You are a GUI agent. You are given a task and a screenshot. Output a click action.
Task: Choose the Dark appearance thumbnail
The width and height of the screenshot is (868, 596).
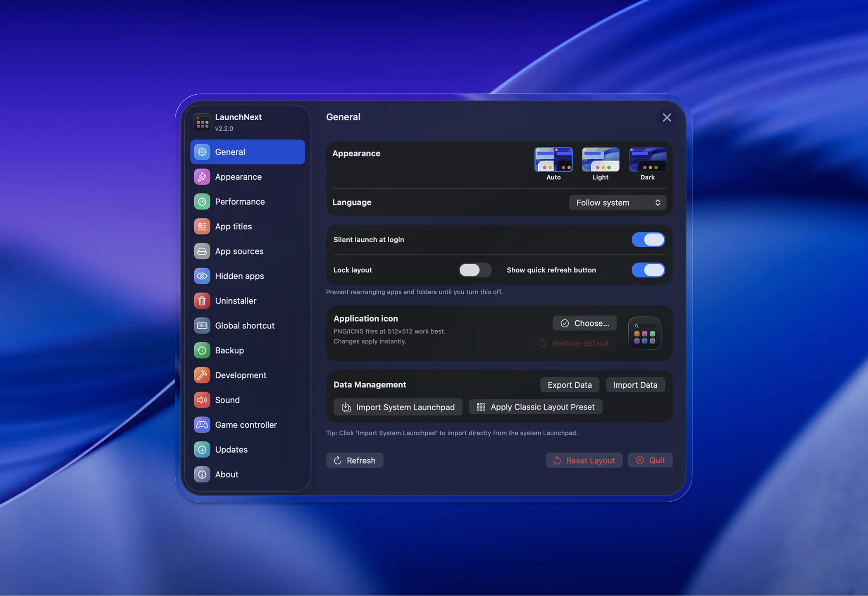point(647,160)
